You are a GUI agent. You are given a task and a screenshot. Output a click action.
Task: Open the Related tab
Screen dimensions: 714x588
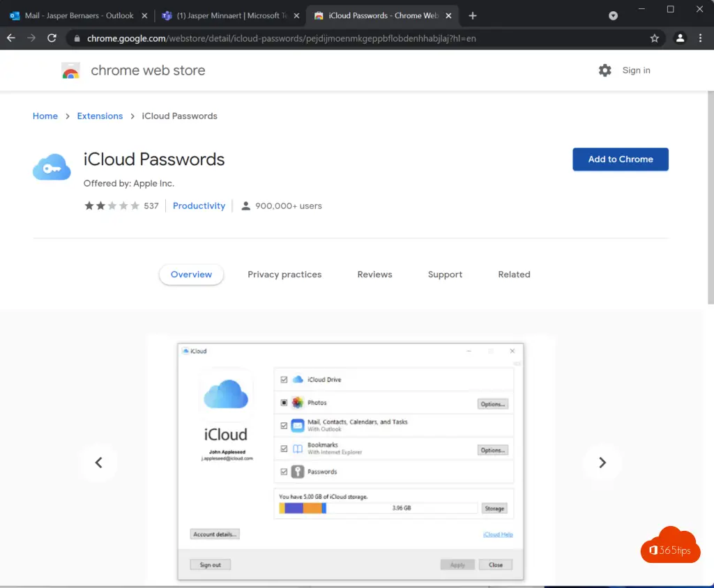[514, 274]
